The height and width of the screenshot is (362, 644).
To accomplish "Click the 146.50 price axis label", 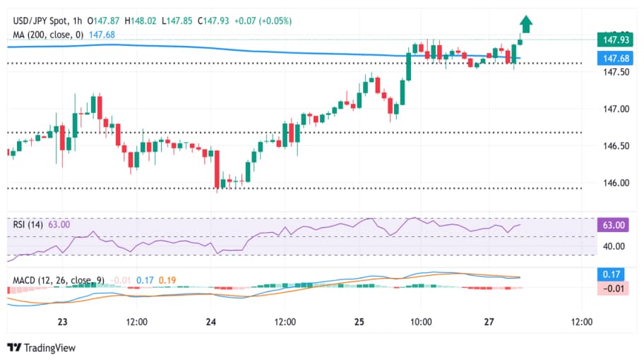I will pyautogui.click(x=616, y=146).
